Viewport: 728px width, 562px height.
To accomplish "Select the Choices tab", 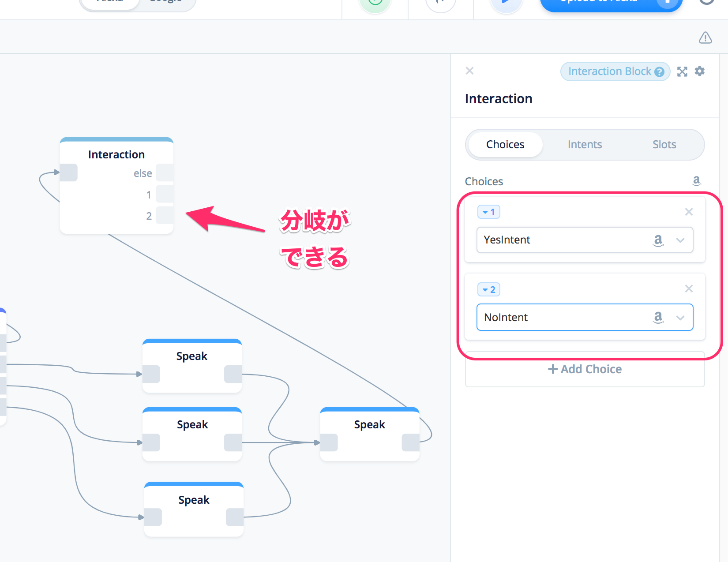I will pos(505,145).
